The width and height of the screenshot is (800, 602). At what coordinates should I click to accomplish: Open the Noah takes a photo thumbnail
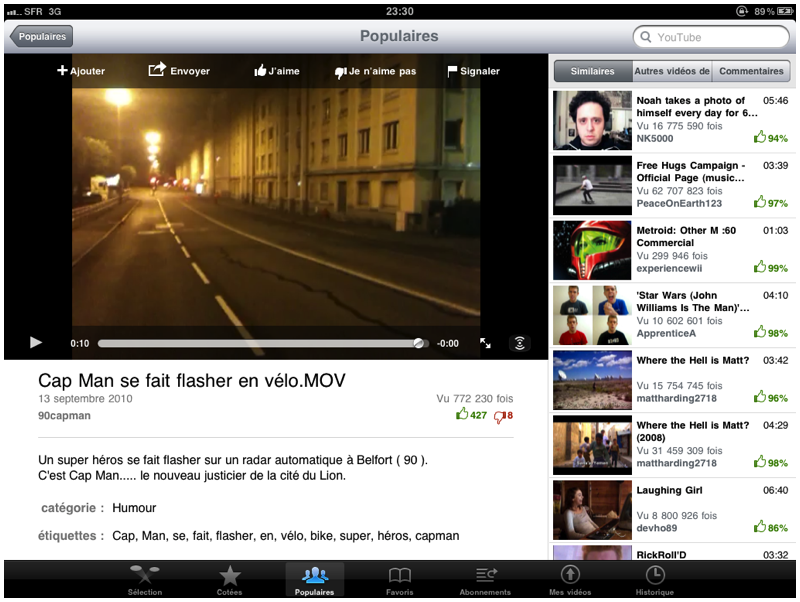pyautogui.click(x=592, y=120)
